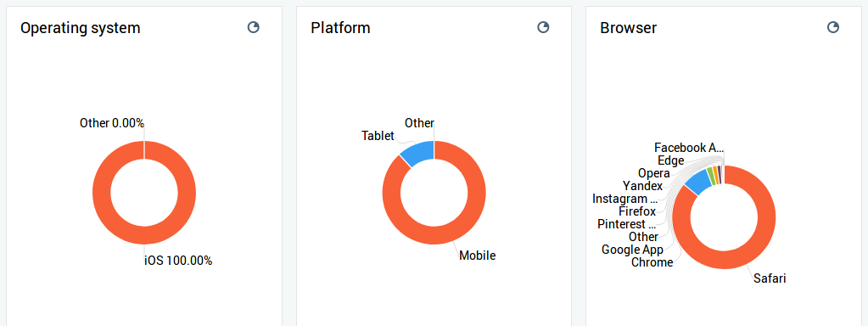Click the Chrome label in Browser chart
The image size is (868, 326).
click(x=652, y=262)
